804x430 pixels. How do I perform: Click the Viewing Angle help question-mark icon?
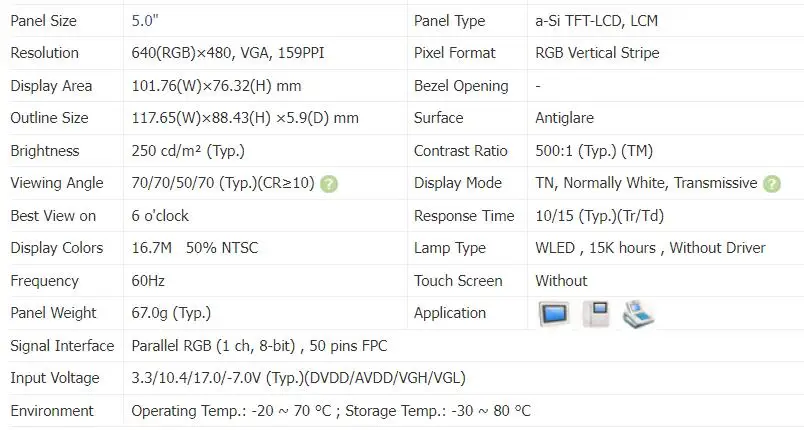(329, 184)
